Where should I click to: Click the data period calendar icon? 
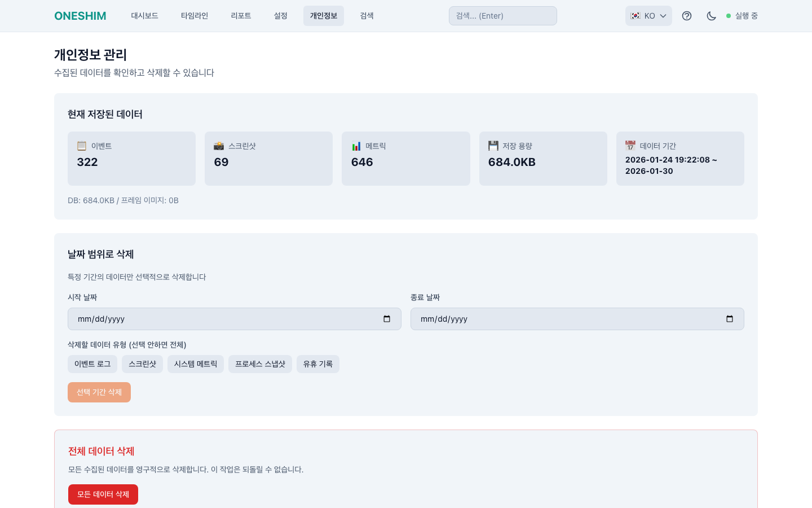pyautogui.click(x=630, y=146)
